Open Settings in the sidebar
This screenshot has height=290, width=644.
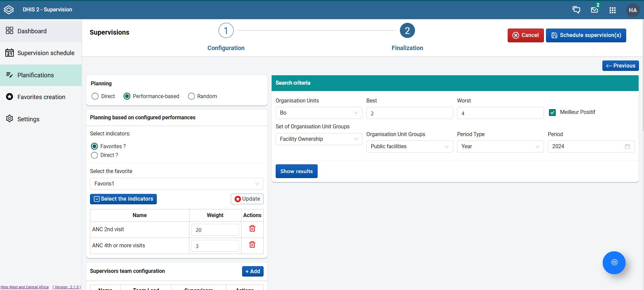[41, 119]
